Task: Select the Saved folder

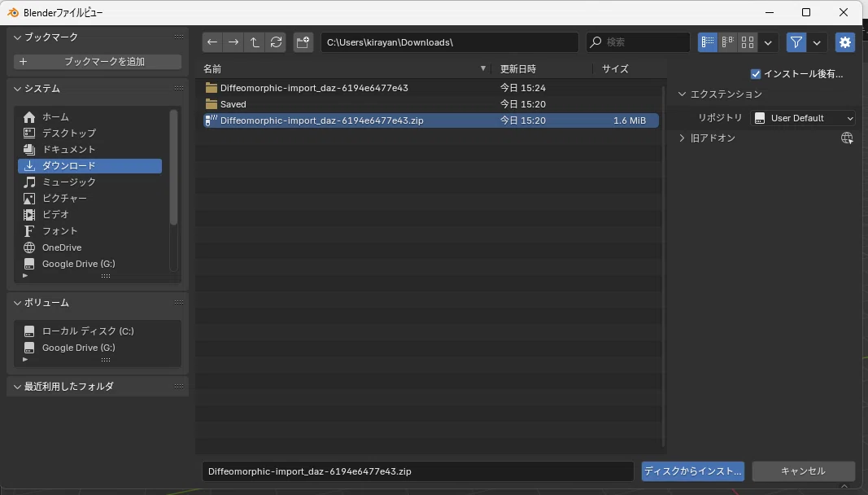Action: (x=431, y=104)
